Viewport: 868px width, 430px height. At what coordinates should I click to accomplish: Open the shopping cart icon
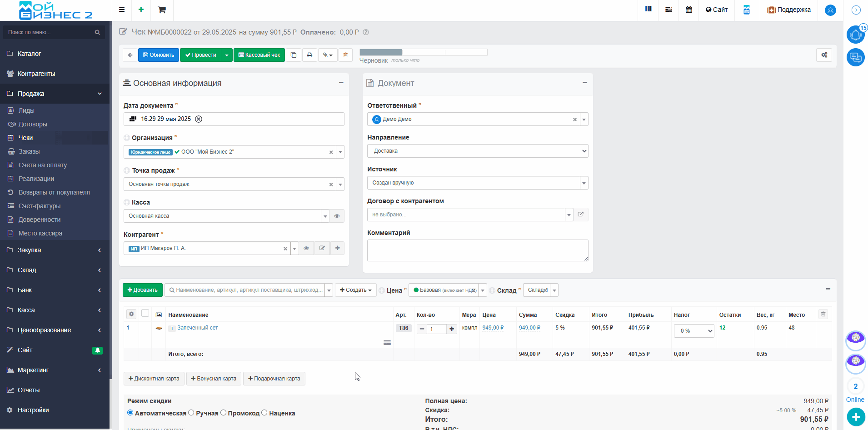162,10
